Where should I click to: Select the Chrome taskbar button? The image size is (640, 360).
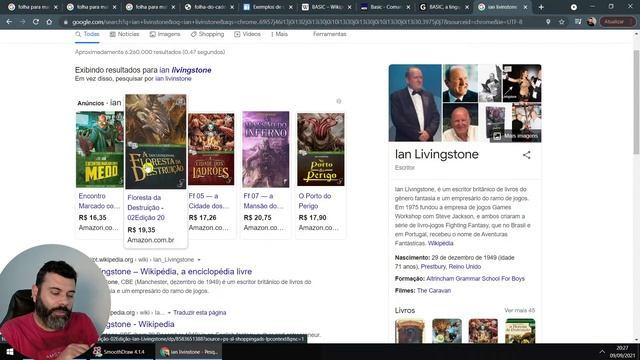point(189,352)
